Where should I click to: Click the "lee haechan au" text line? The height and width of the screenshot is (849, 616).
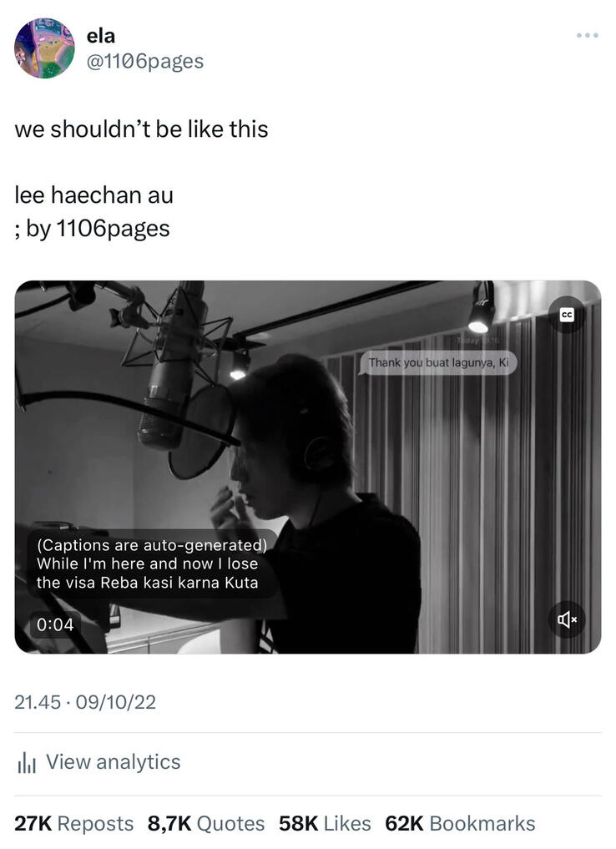[x=93, y=195]
